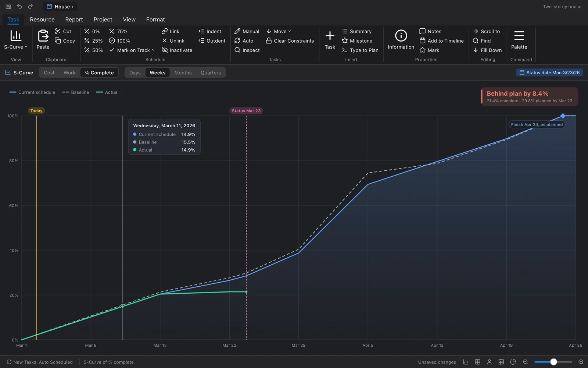
Task: Paste from clipboard
Action: [43, 39]
